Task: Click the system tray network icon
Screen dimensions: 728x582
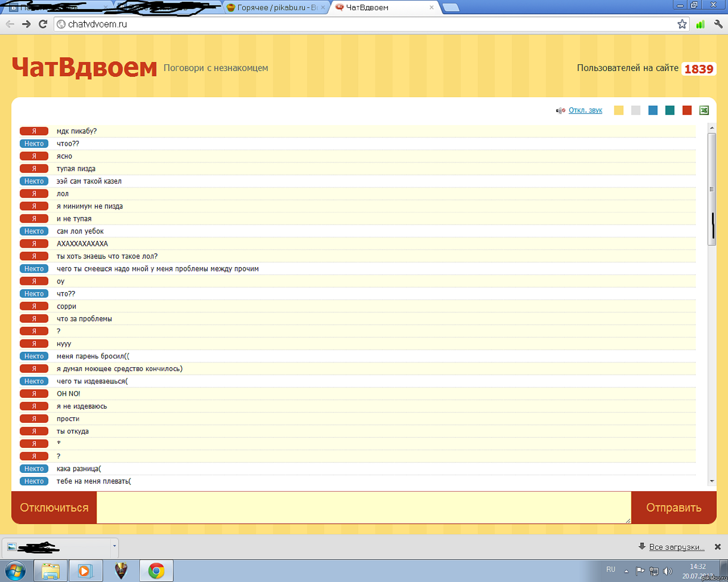Action: point(654,571)
